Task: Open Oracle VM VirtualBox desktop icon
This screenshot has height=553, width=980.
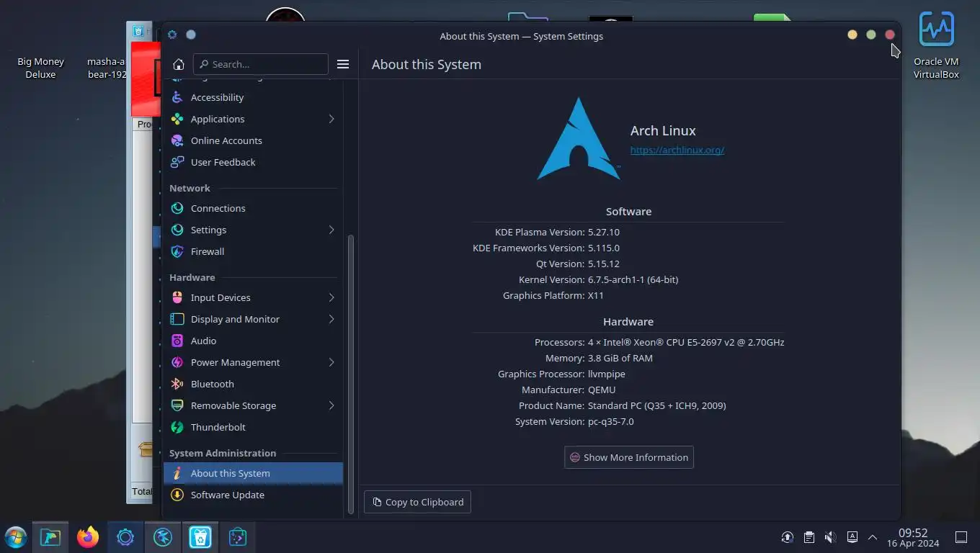Action: [936, 45]
